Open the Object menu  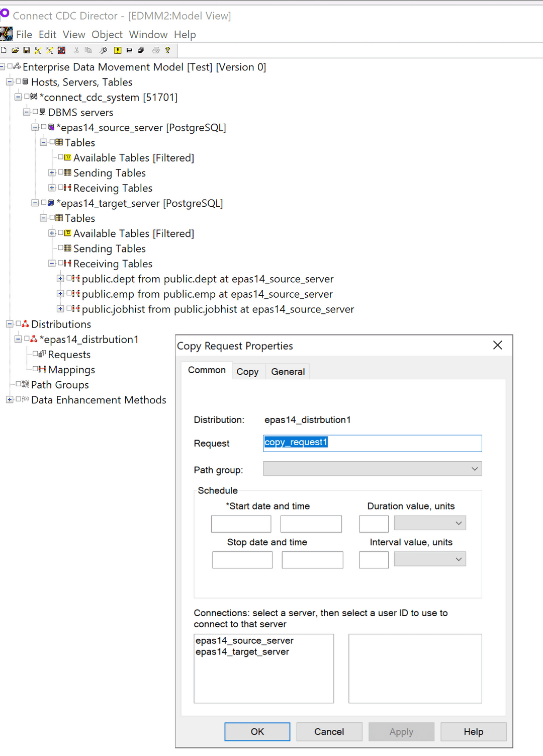107,35
